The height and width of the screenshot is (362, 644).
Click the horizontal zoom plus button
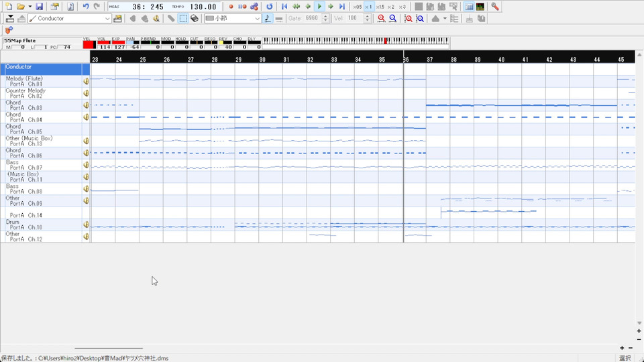(x=622, y=348)
